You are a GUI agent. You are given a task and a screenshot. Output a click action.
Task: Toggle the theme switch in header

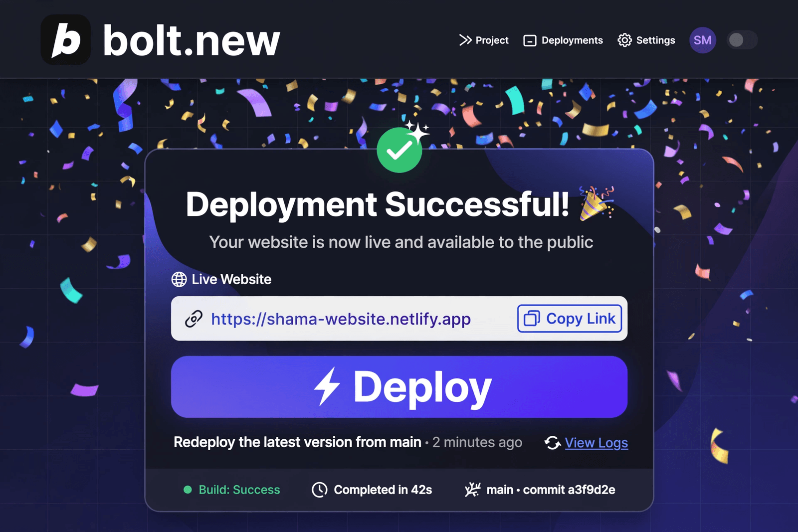coord(742,40)
